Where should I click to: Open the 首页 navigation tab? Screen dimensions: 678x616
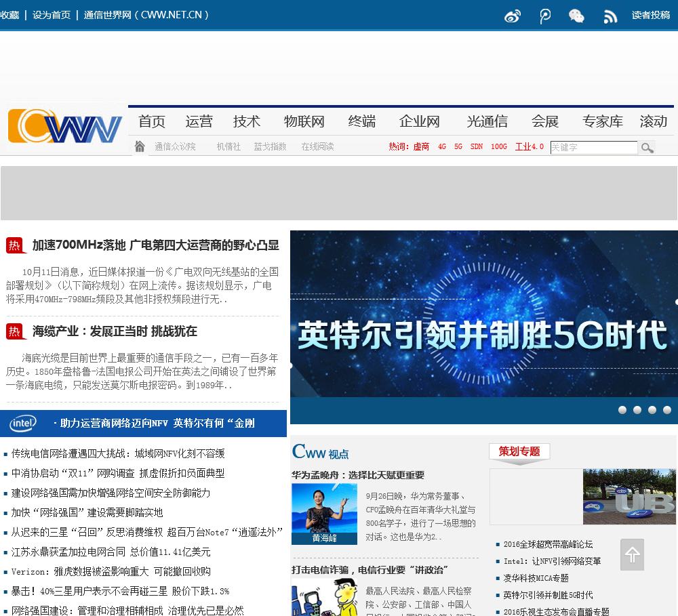[x=152, y=121]
